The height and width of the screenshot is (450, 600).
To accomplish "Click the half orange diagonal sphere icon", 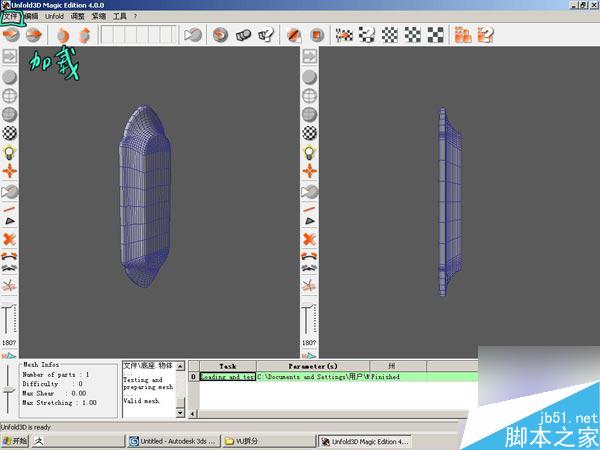I will click(294, 35).
